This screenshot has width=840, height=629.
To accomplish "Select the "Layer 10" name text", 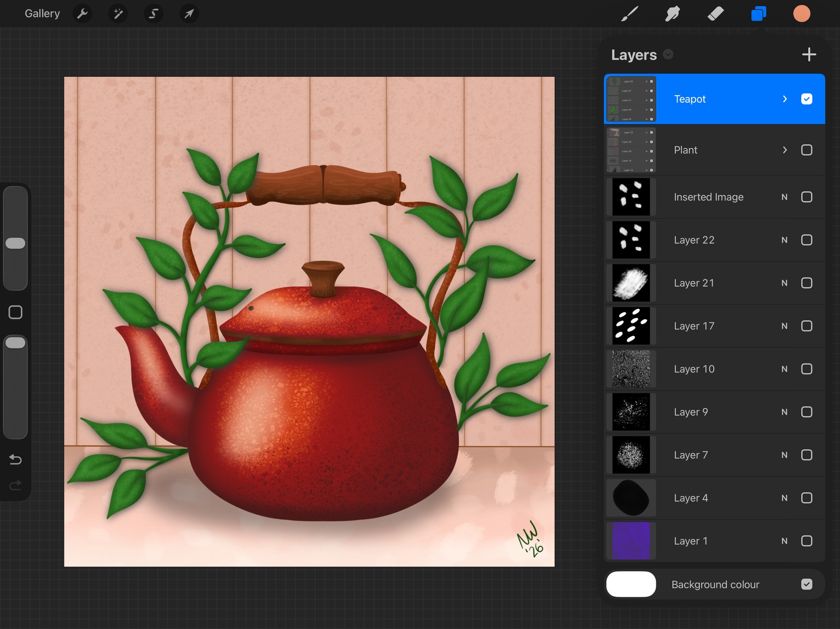I will coord(694,369).
